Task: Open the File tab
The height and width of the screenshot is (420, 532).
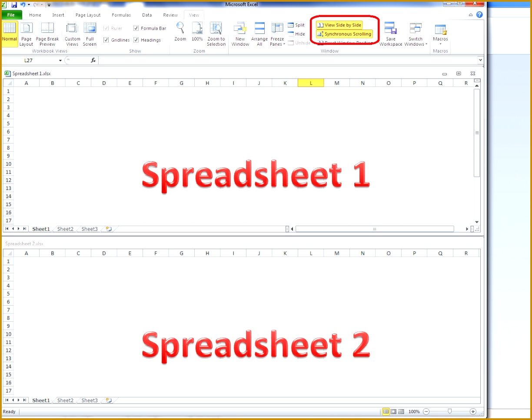Action: tap(11, 15)
